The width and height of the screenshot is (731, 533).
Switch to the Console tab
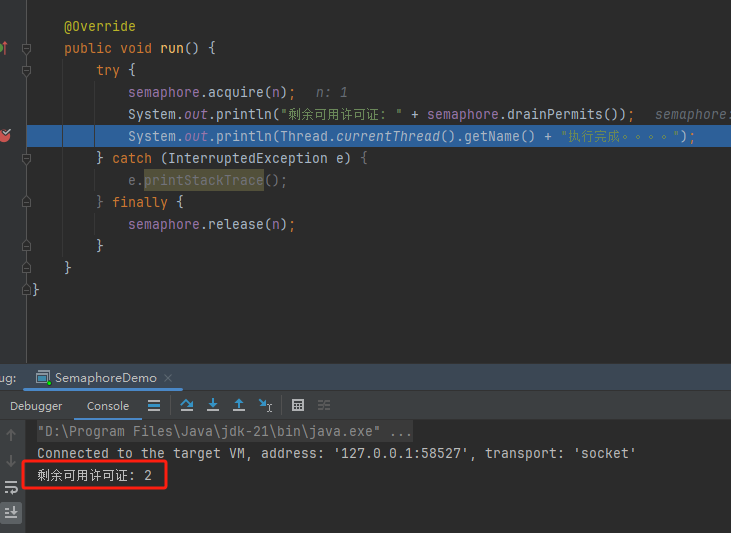[108, 406]
